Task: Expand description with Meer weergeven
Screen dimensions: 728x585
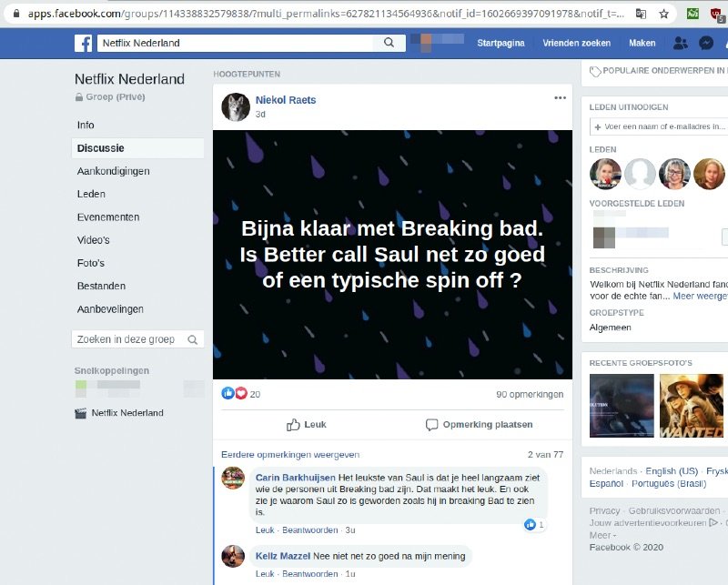Action: point(700,297)
